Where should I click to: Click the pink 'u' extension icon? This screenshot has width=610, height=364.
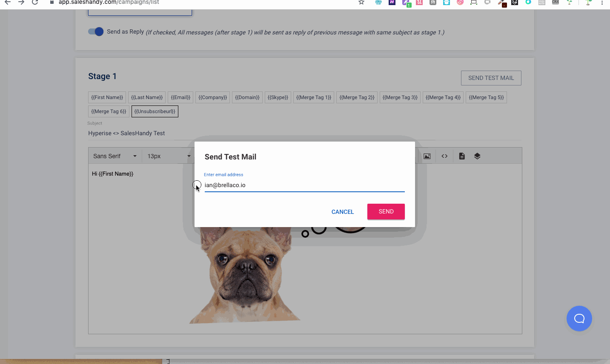coord(419,2)
